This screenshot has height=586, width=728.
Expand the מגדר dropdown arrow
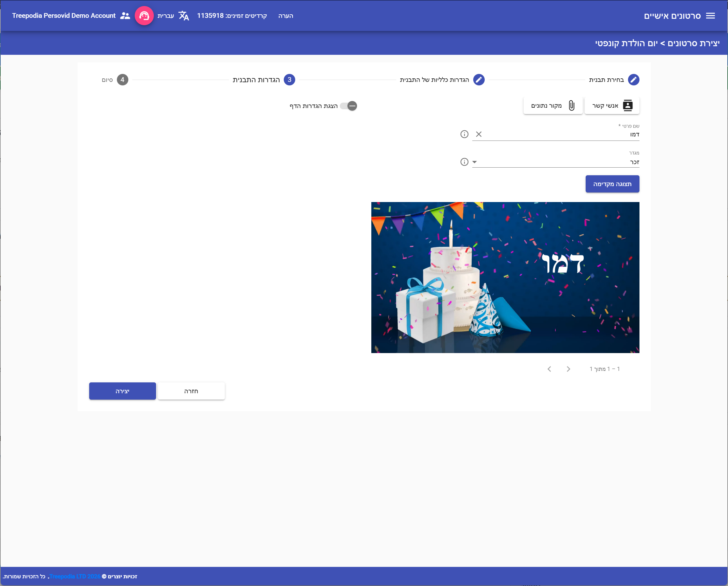(x=475, y=162)
